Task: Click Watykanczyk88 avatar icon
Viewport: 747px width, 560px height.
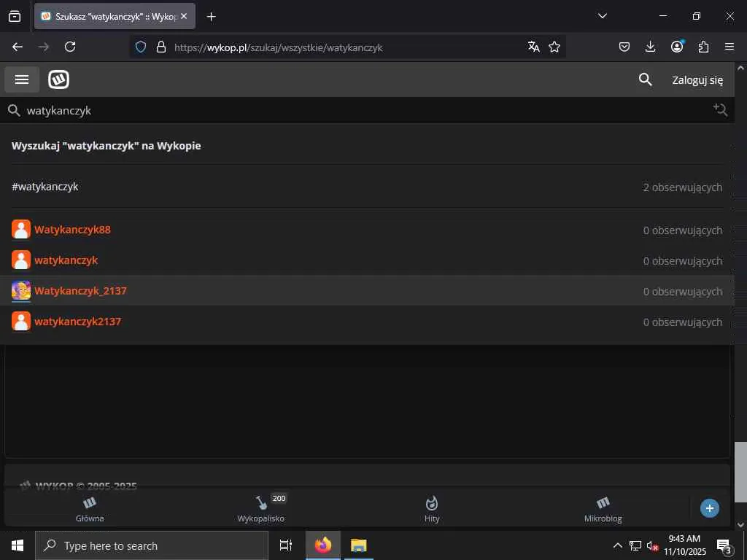Action: [x=21, y=229]
